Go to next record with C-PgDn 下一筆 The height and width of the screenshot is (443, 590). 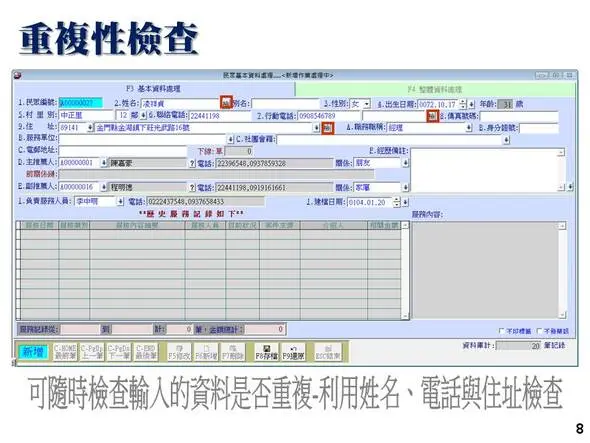coord(119,352)
